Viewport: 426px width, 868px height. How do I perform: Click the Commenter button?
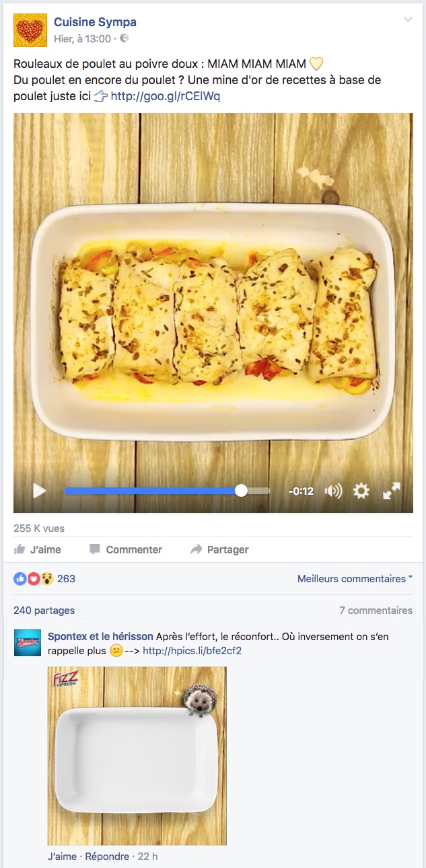[126, 549]
